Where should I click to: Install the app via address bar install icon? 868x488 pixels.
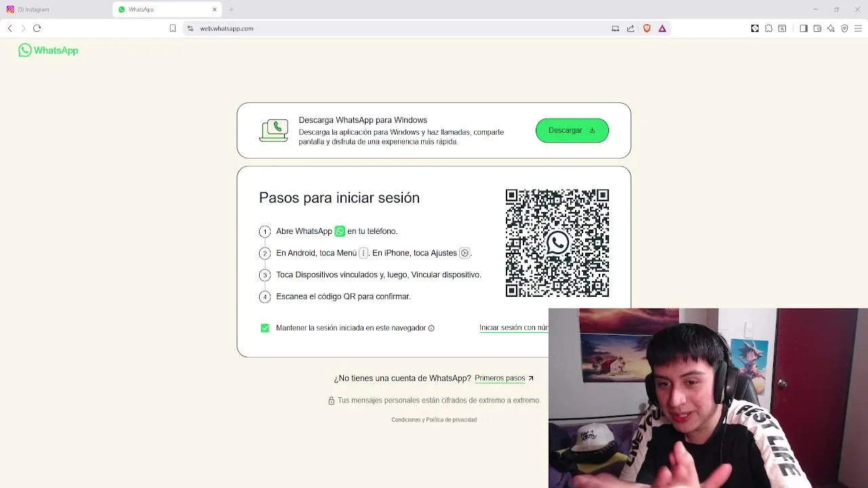pos(615,28)
